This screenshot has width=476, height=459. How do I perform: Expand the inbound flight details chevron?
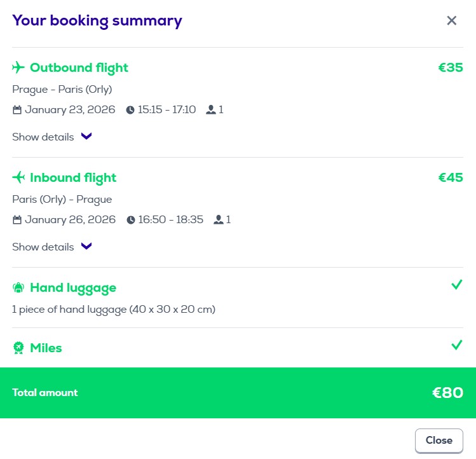point(86,247)
